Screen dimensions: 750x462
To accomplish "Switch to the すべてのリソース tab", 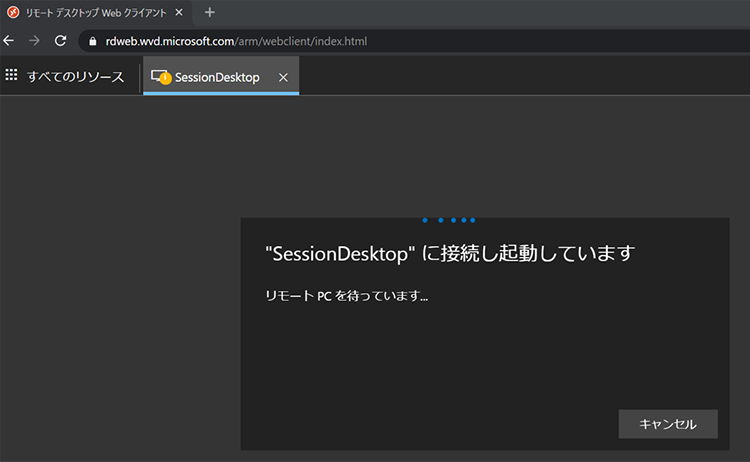I will tap(75, 77).
